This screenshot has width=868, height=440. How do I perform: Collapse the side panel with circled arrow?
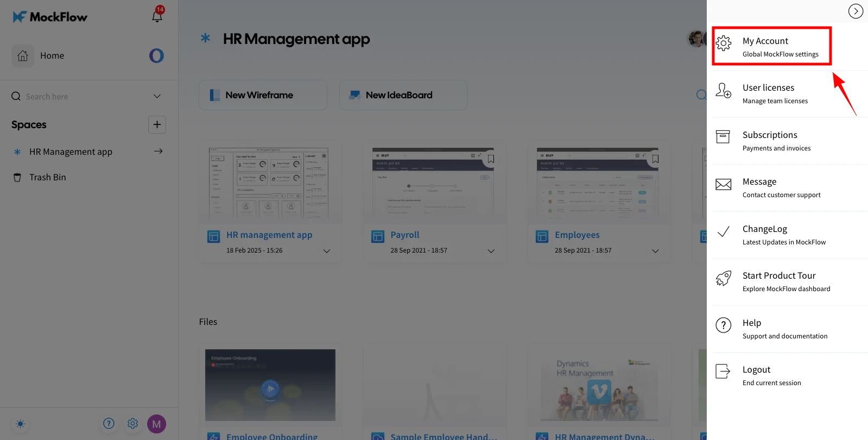pyautogui.click(x=856, y=11)
